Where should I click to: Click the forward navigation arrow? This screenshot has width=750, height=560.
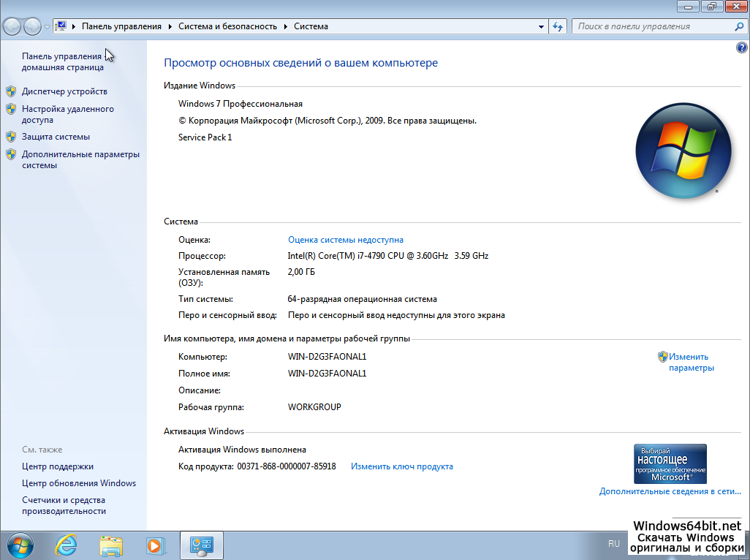(x=32, y=26)
